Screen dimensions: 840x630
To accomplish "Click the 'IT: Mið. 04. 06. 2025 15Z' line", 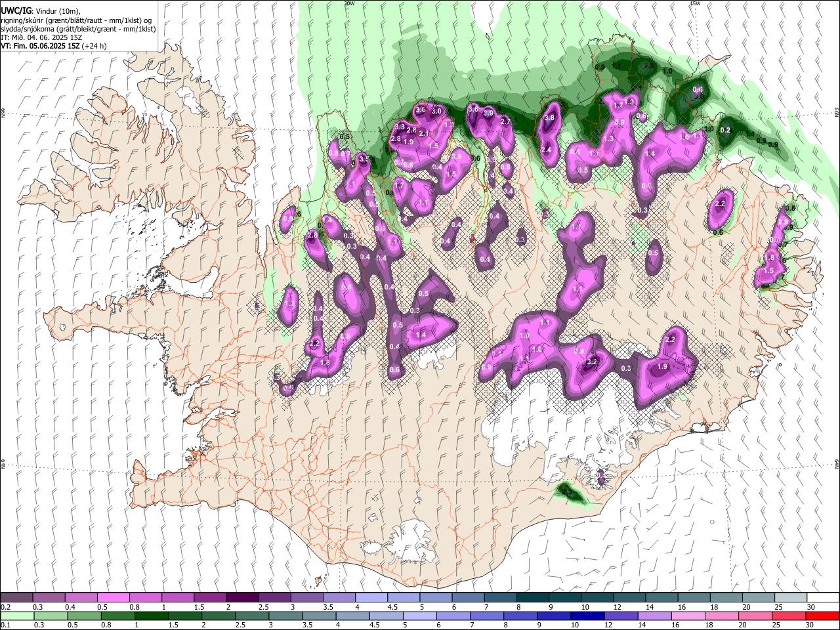I will coord(41,37).
